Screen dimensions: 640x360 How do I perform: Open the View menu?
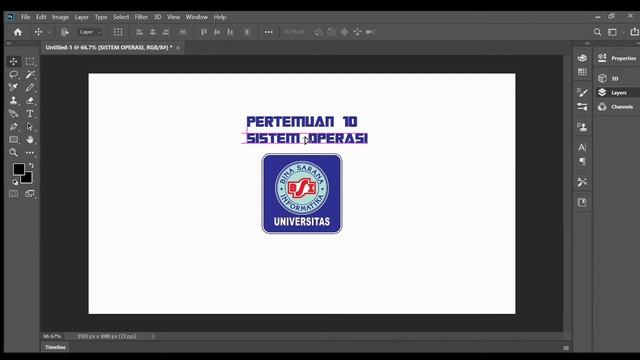pos(173,17)
